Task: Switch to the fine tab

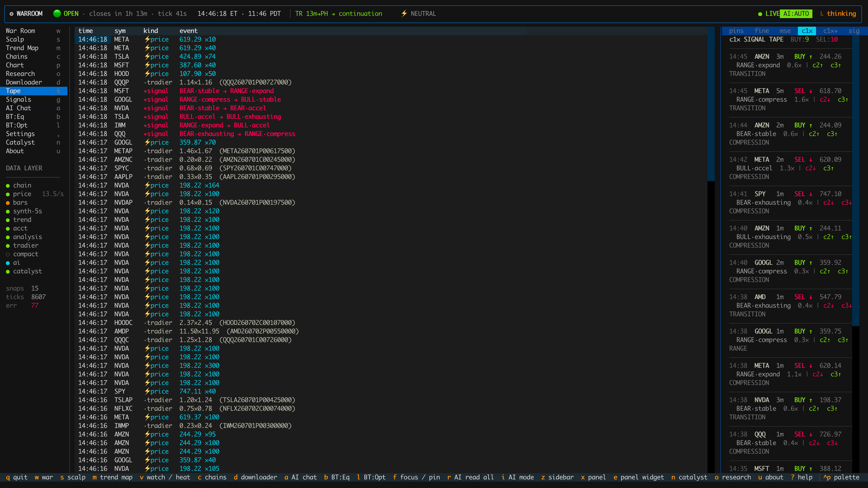Action: 762,31
